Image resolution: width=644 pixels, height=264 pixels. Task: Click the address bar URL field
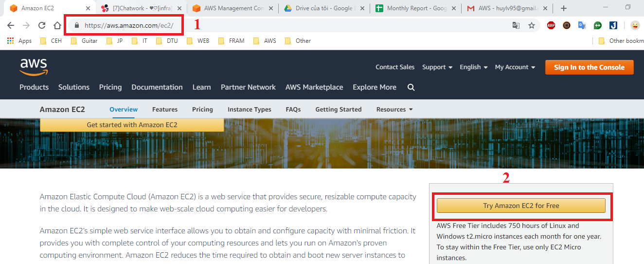click(x=292, y=26)
